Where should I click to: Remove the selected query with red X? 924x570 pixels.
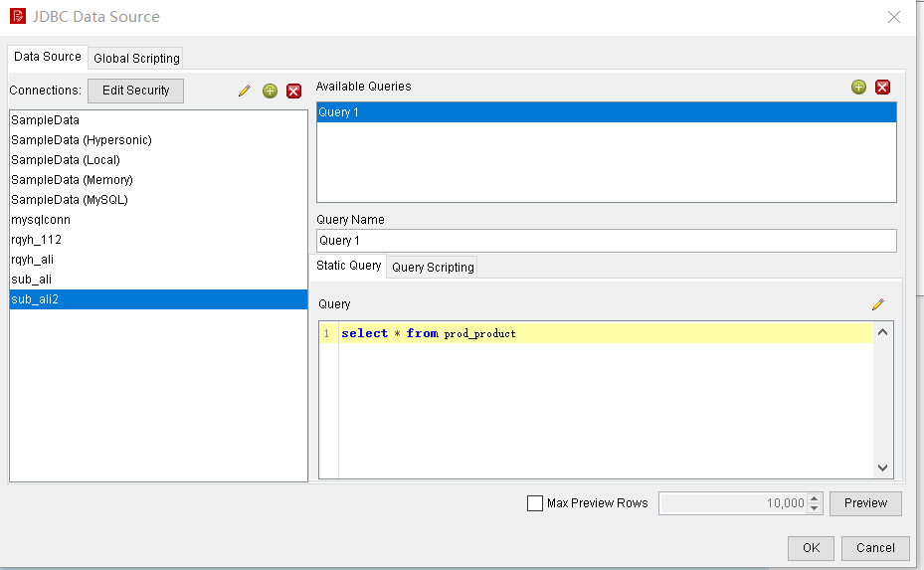882,88
